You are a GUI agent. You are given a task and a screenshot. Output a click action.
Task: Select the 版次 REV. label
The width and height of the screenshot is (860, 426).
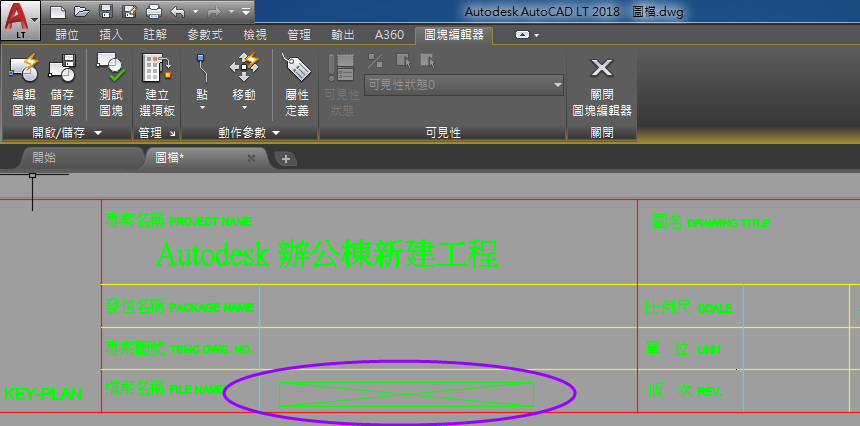click(686, 390)
